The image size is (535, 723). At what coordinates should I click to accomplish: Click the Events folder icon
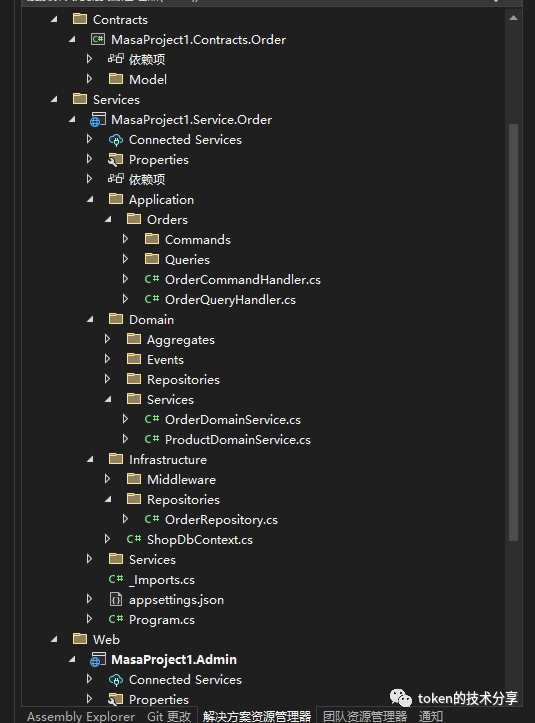(x=134, y=359)
